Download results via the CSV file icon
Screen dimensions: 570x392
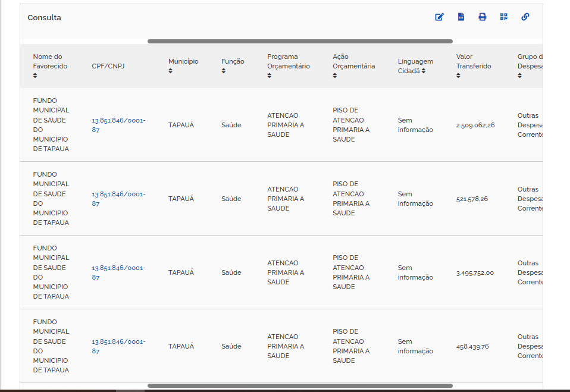461,17
